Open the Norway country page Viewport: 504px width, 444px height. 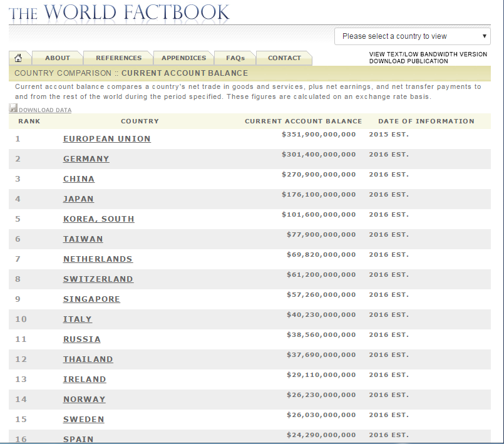[x=84, y=400]
